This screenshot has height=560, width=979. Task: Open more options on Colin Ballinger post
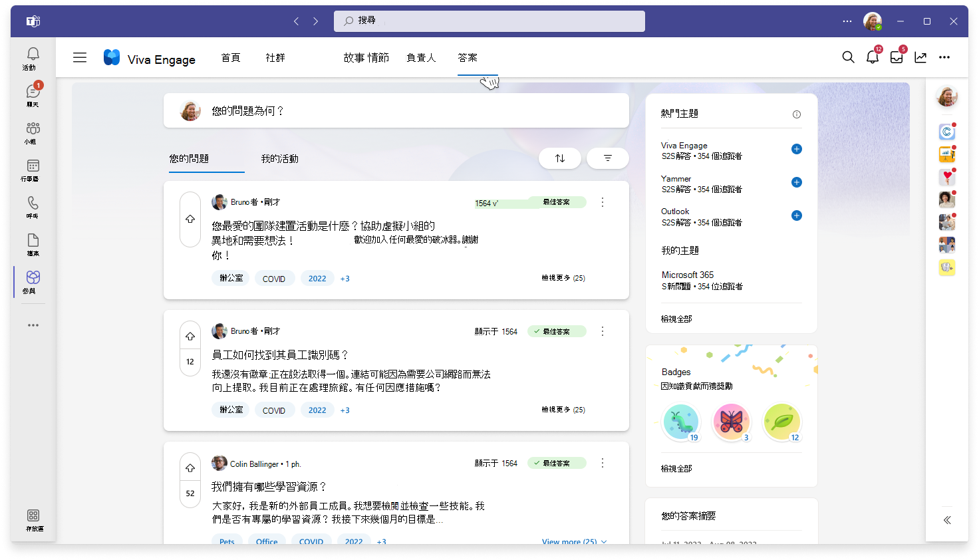(x=603, y=463)
